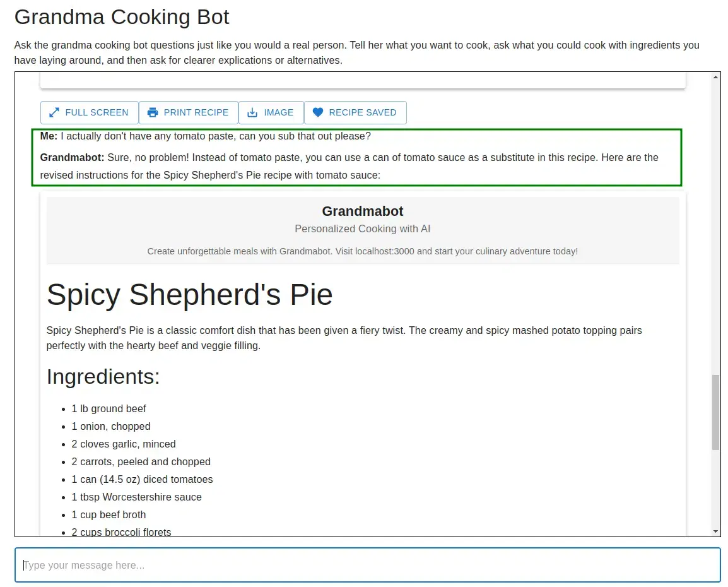
Task: Select the Worcestershire sauce ingredient line
Action: [136, 497]
